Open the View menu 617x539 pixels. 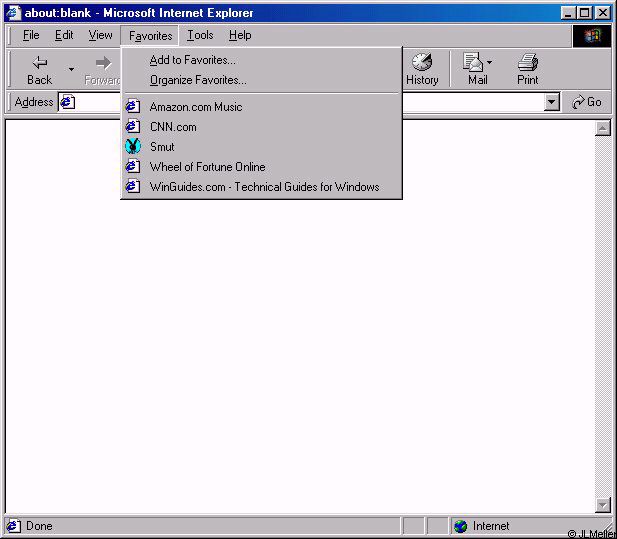[x=100, y=35]
